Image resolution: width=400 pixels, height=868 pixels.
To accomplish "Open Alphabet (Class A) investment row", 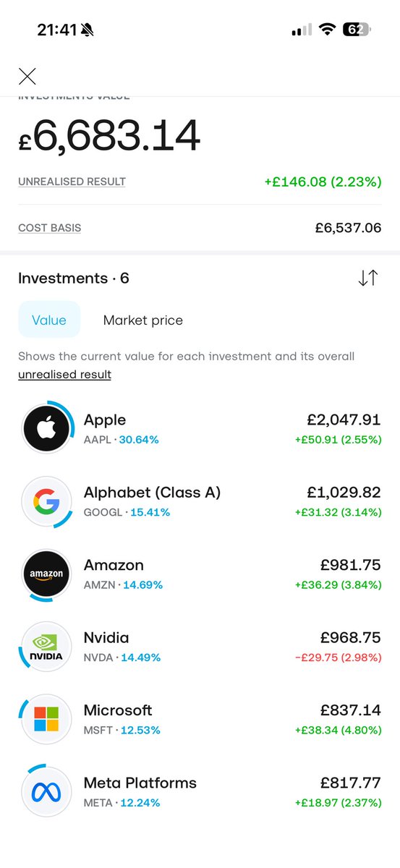I will 200,501.
